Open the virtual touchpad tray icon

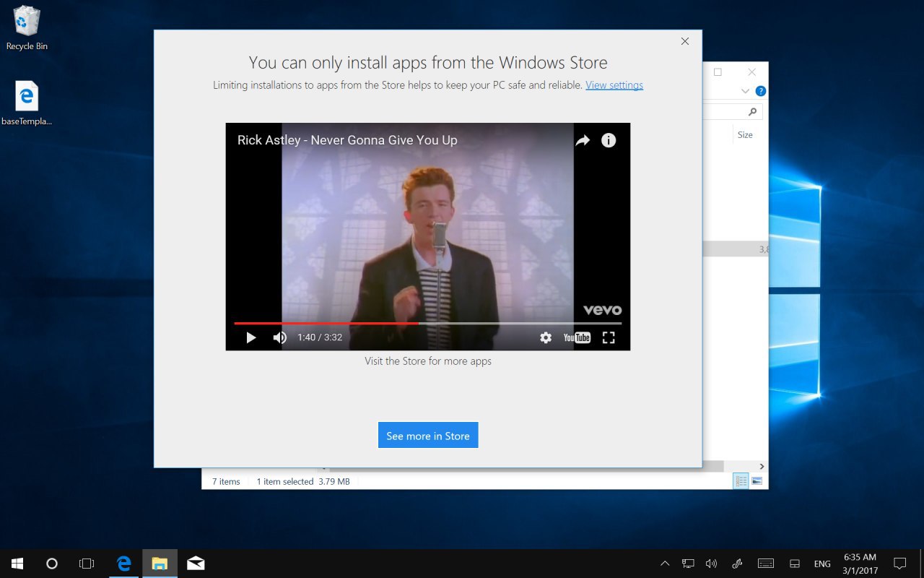(795, 564)
